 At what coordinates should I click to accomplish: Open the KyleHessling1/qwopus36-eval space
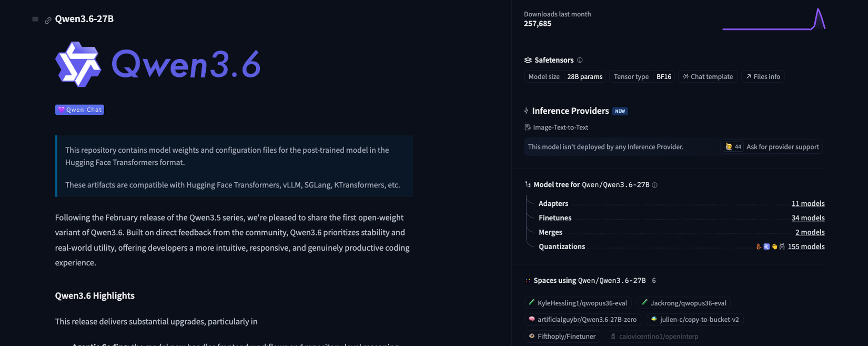point(578,303)
